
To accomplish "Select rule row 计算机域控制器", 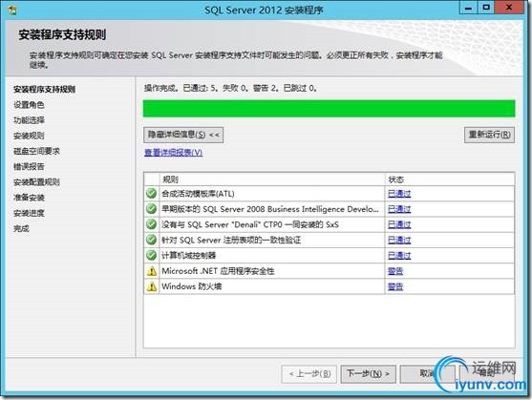I will click(x=330, y=255).
